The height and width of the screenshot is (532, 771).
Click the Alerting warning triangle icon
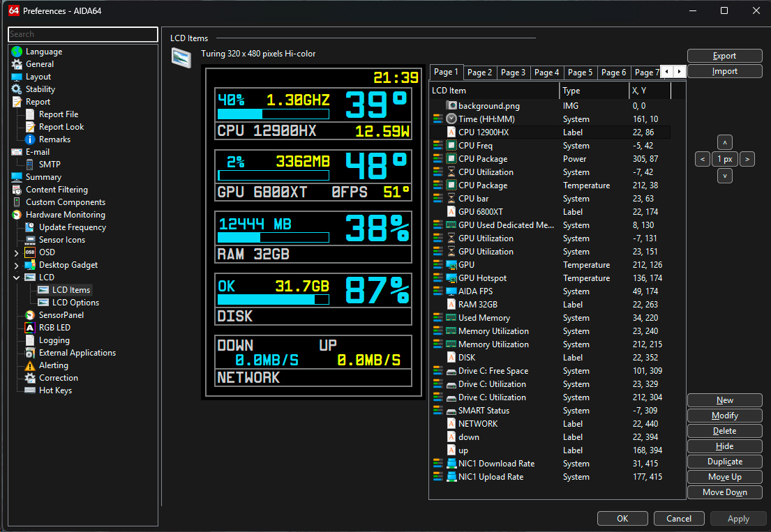pos(30,365)
